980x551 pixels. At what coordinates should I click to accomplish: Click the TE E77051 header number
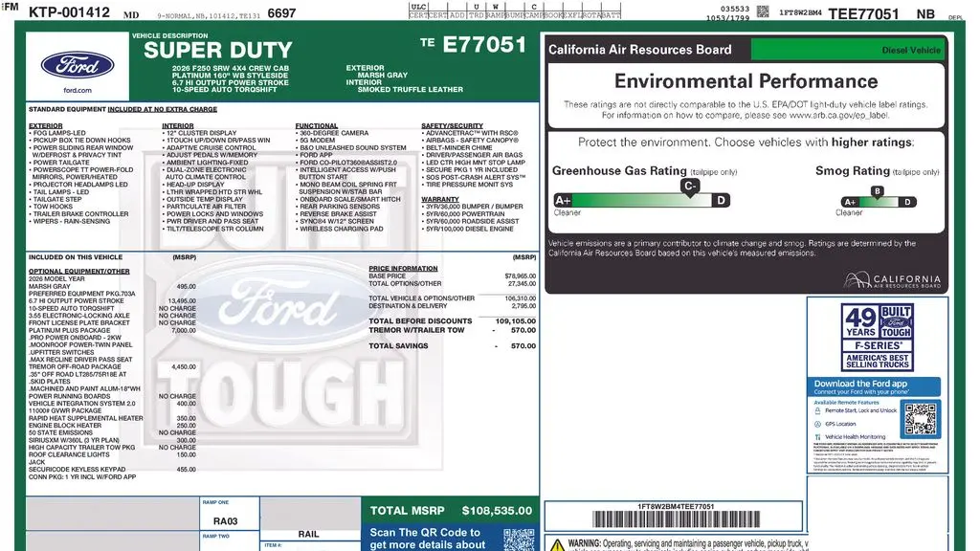[473, 44]
